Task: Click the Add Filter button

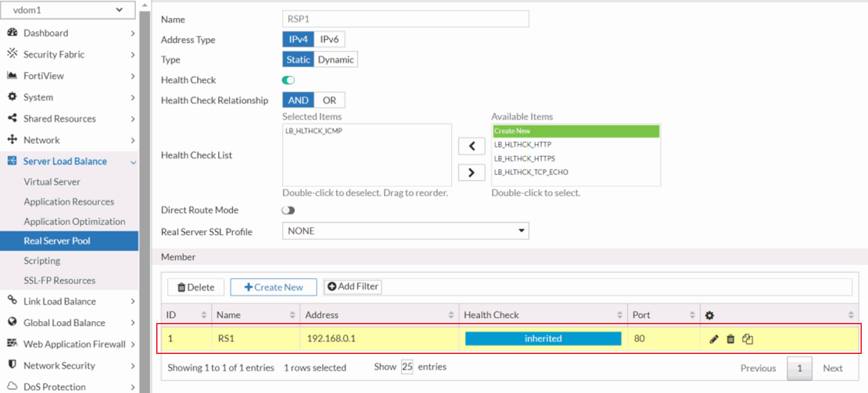Action: [x=352, y=286]
